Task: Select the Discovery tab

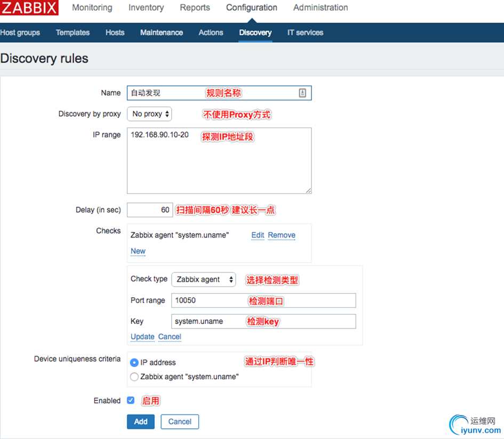Action: pos(255,32)
